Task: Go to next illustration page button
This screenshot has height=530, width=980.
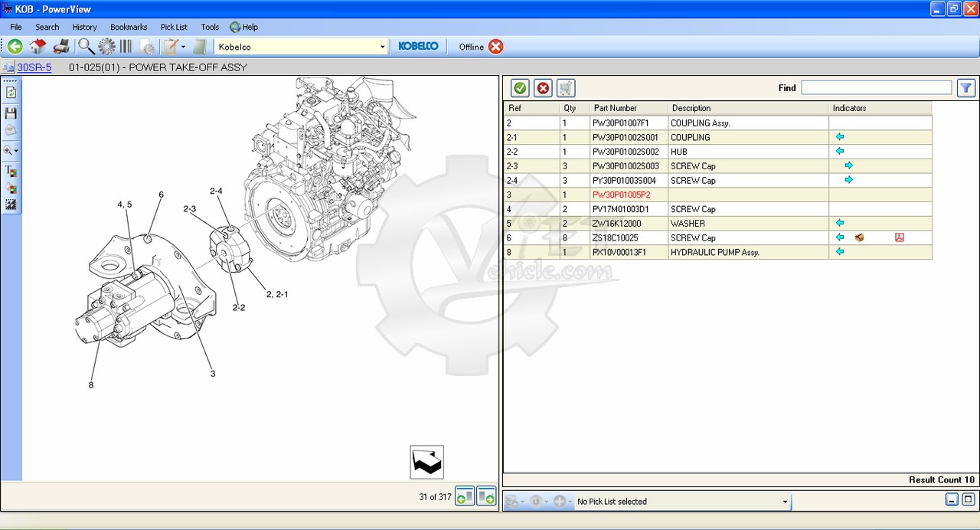Action: click(x=486, y=496)
